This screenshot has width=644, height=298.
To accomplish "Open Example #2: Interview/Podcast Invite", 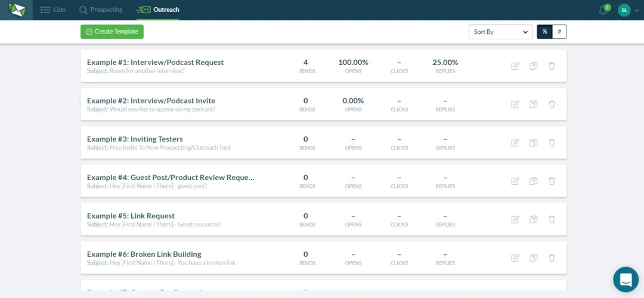I will [x=151, y=101].
